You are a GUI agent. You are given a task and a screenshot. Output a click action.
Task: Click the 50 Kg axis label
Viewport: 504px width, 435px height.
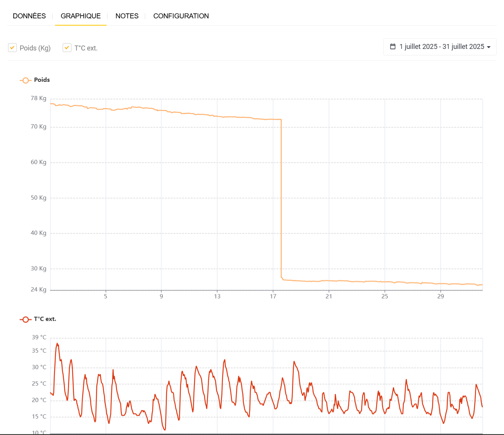click(x=39, y=198)
